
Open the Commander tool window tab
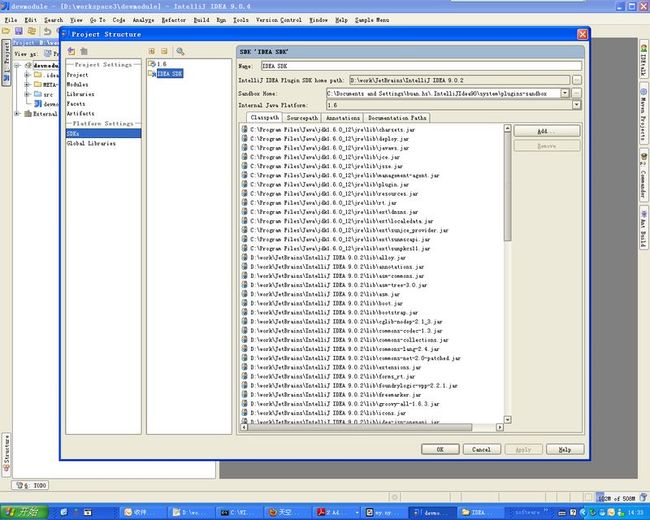[644, 177]
